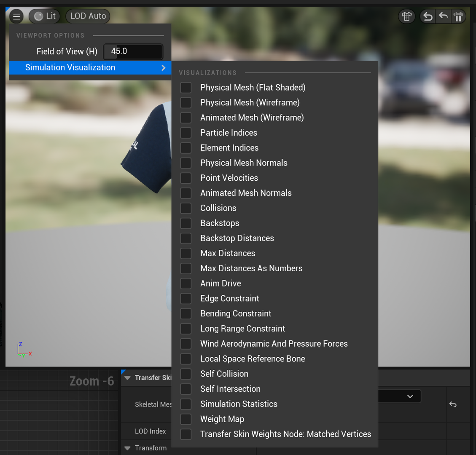Check the Weight Map option
This screenshot has width=476, height=455.
186,419
